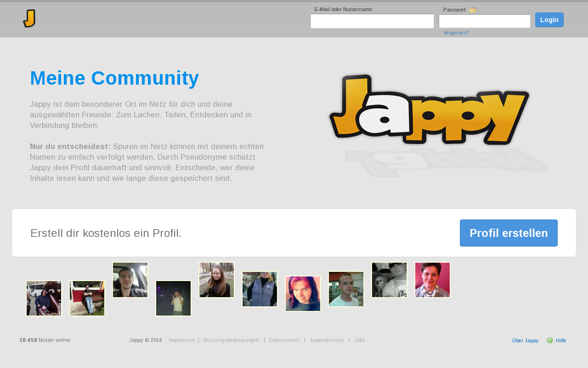Click the Login button
The image size is (588, 368).
pos(549,20)
